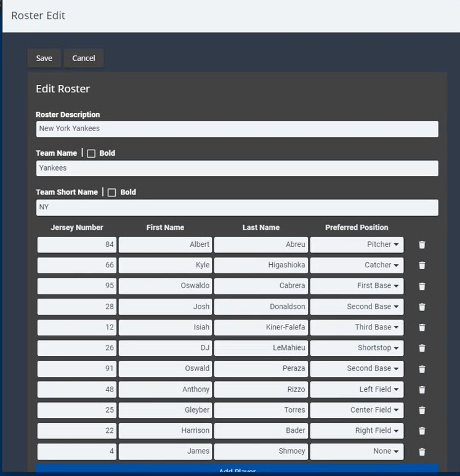Open Center Field dropdown for Gleyber Torres
This screenshot has height=476, width=460.
(357, 410)
